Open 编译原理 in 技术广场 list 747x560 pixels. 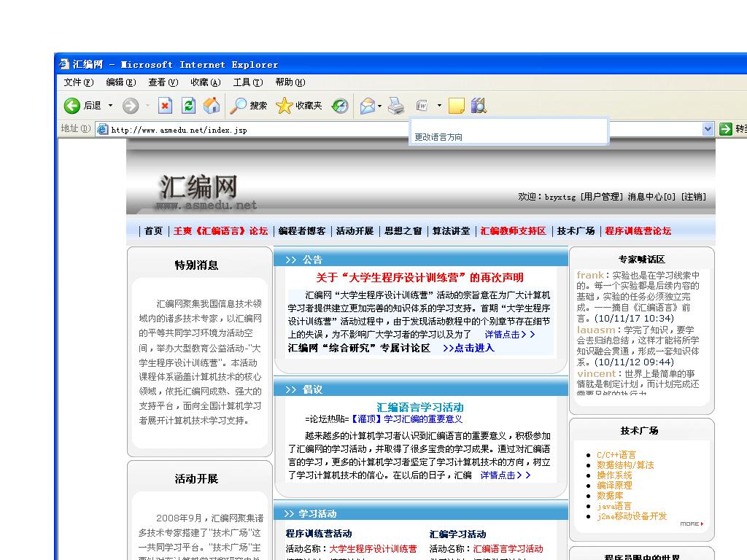click(614, 485)
